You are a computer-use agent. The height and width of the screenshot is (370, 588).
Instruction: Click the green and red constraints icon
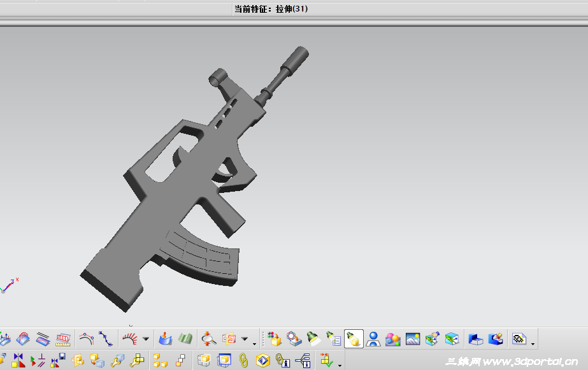pyautogui.click(x=38, y=360)
